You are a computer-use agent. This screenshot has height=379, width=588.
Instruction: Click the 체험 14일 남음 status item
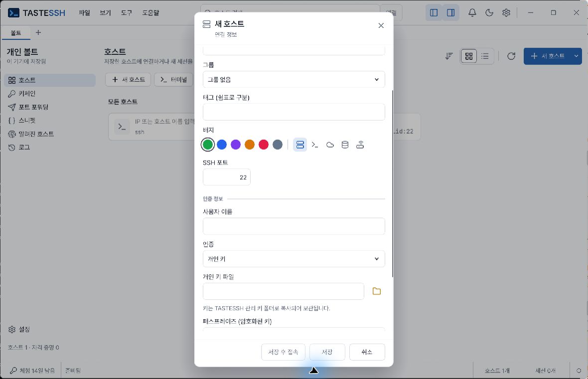(32, 371)
